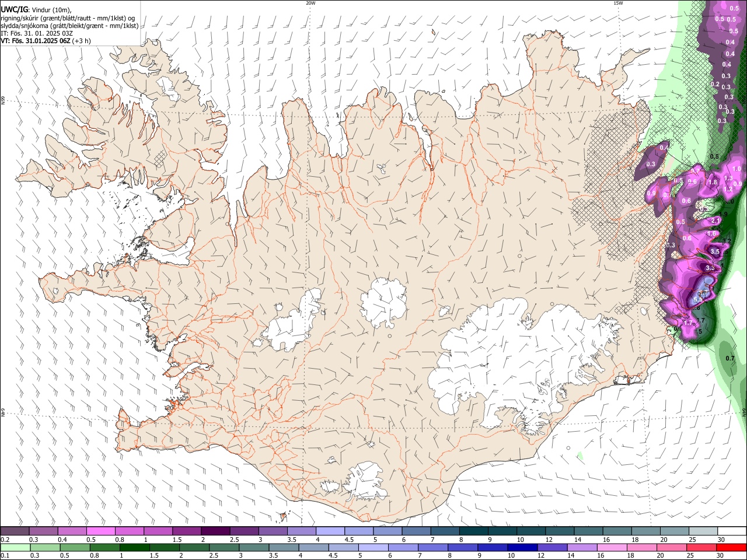This screenshot has width=747, height=560.
Task: Select the bright magenta 0.5–0.8 snow legend swatch
Action: click(100, 531)
